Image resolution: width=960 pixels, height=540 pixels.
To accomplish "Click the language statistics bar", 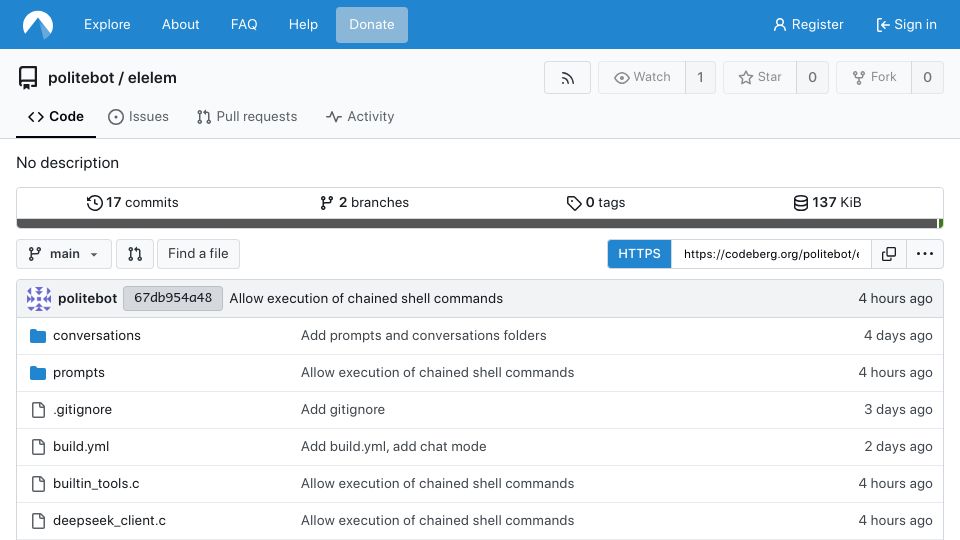I will 480,223.
